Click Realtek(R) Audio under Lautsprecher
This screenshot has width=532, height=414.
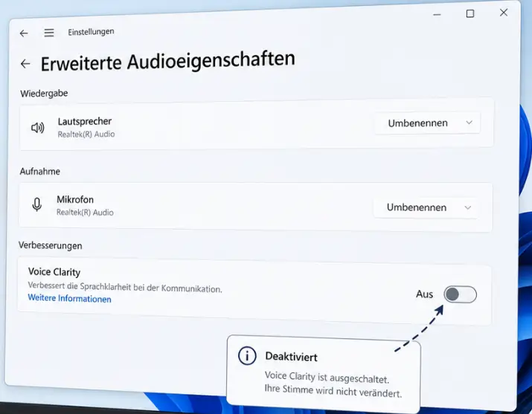tap(86, 135)
